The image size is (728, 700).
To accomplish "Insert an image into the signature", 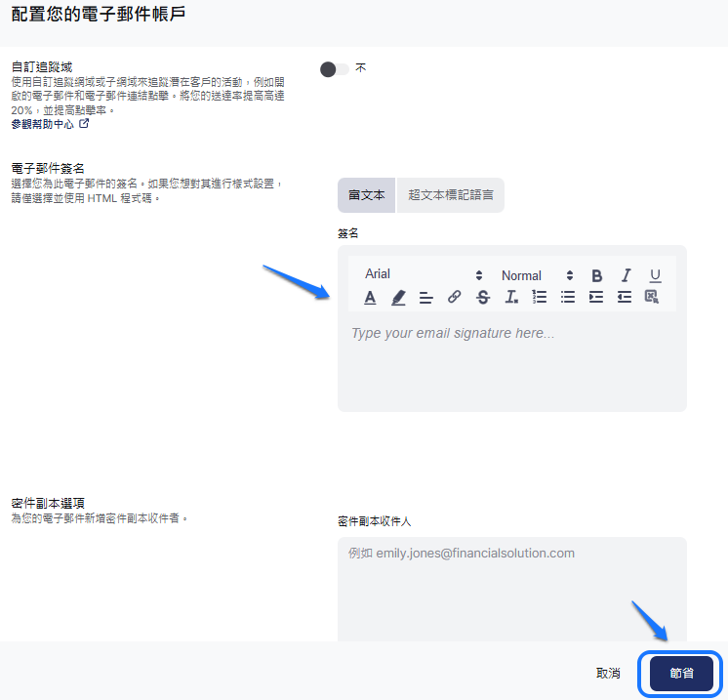I will 652,298.
